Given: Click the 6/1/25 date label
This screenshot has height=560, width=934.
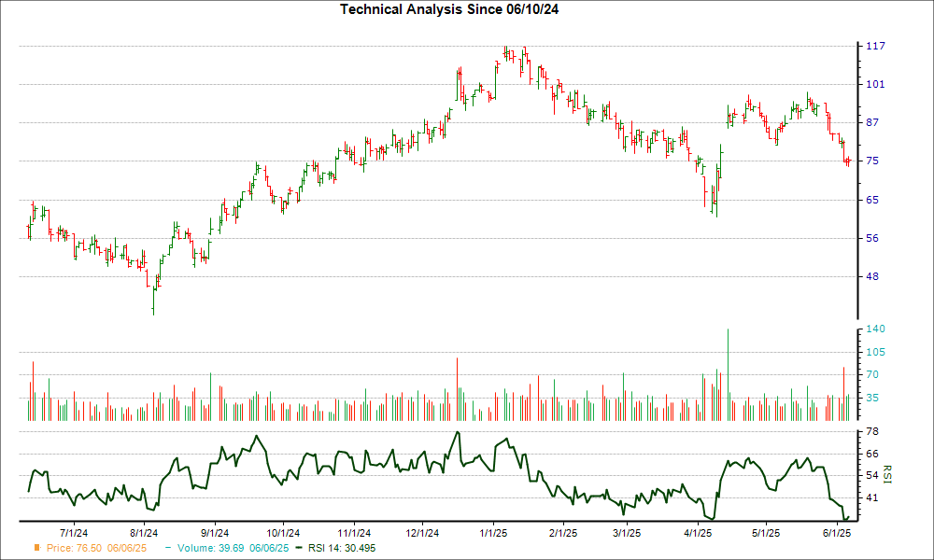Looking at the screenshot, I should coord(837,533).
